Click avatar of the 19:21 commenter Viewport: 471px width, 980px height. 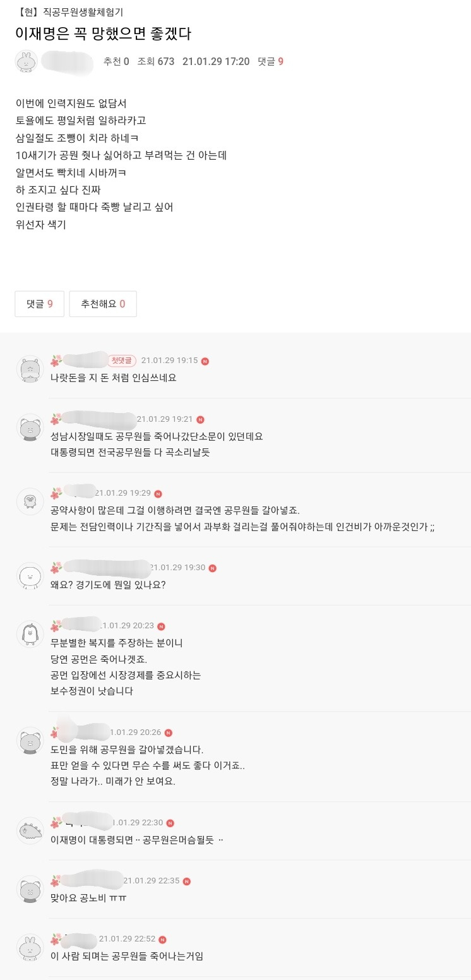tap(29, 427)
